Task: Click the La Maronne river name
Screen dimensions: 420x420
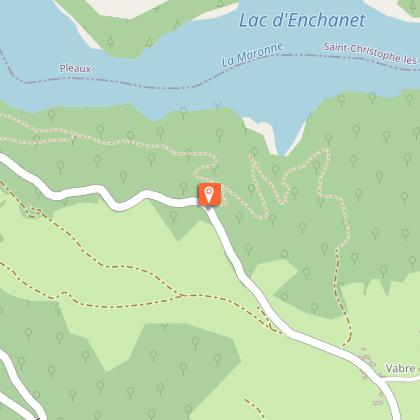Action: (x=253, y=54)
